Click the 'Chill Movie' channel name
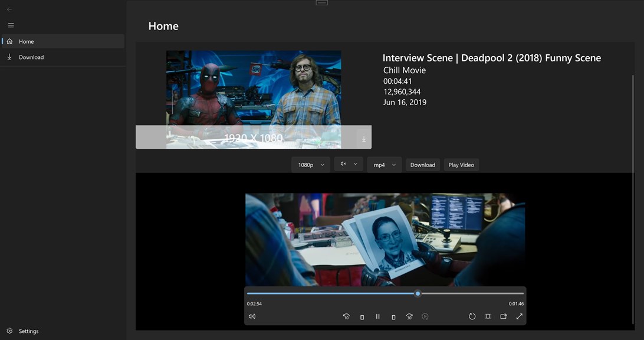Viewport: 644px width, 340px height. click(405, 70)
